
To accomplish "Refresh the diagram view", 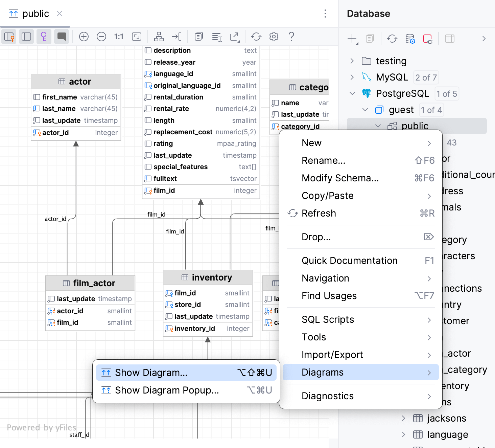I will pos(256,37).
